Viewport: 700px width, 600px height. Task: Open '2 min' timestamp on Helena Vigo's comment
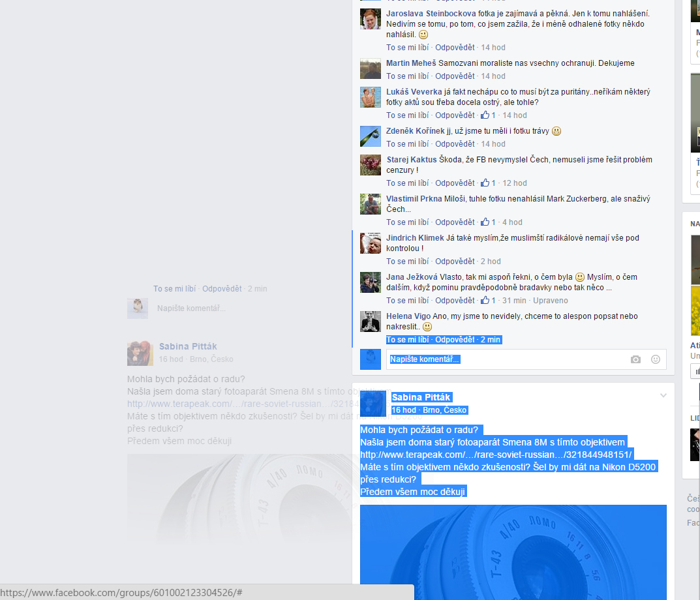click(x=491, y=340)
